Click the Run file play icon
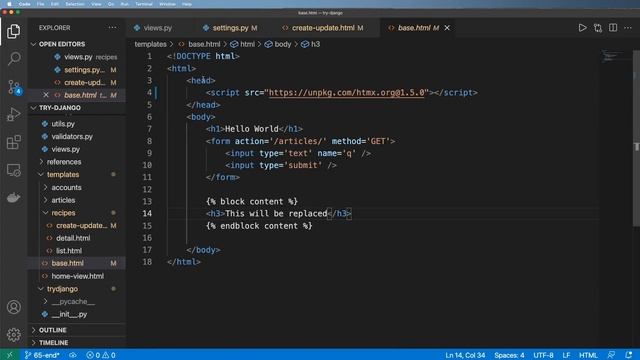This screenshot has height=360, width=640. point(582,28)
